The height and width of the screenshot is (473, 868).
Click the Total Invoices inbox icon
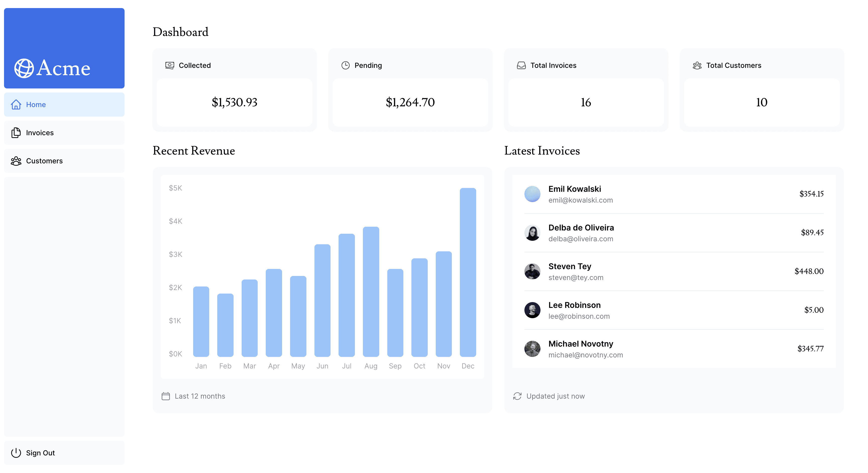(521, 65)
